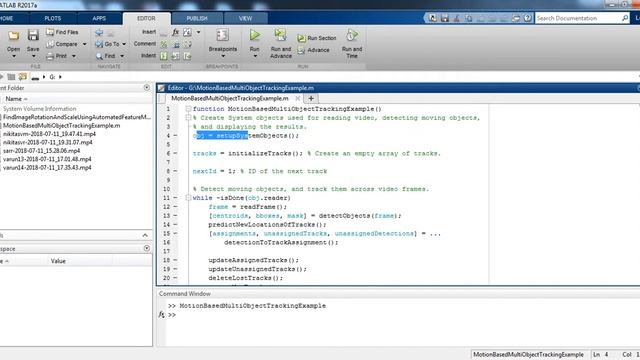The height and width of the screenshot is (360, 640).
Task: Select varun13-2018-07-11_17.01.48.mp4
Action: [x=47, y=159]
